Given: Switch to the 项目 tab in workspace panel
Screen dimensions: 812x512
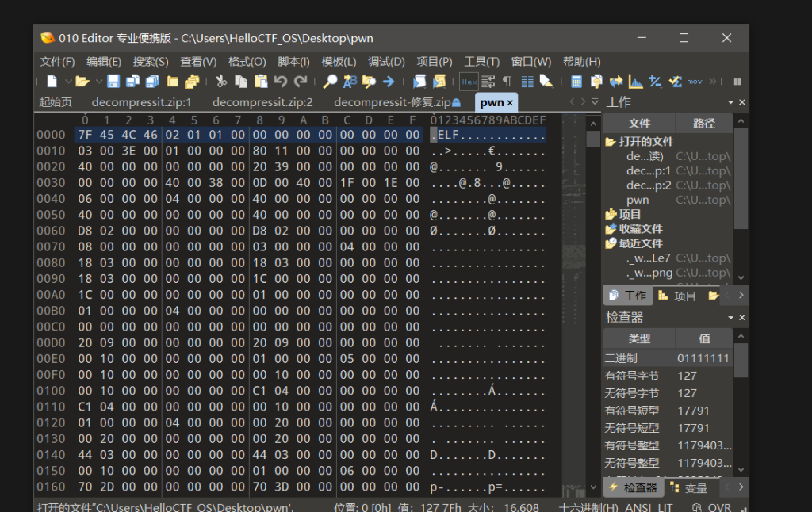Looking at the screenshot, I should [677, 296].
